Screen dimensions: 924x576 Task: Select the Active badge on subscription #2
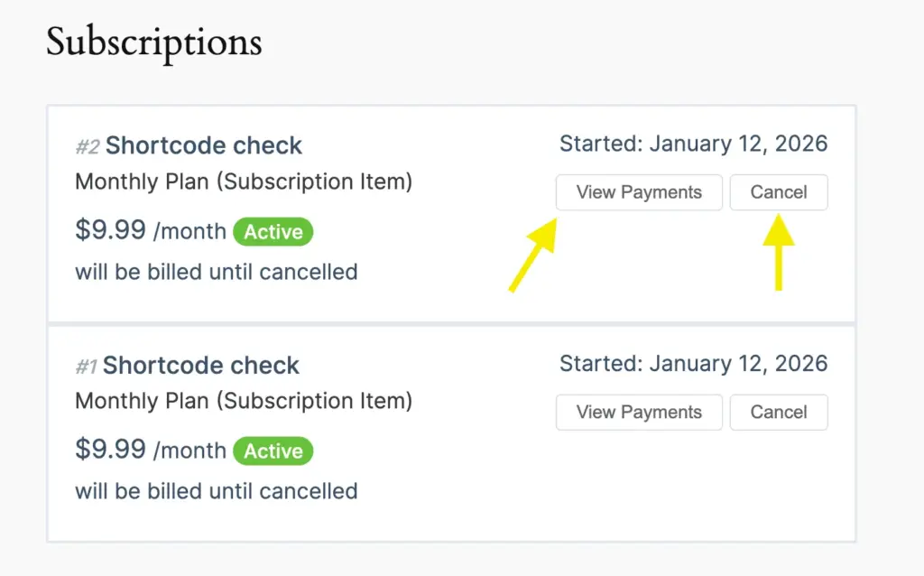[273, 232]
